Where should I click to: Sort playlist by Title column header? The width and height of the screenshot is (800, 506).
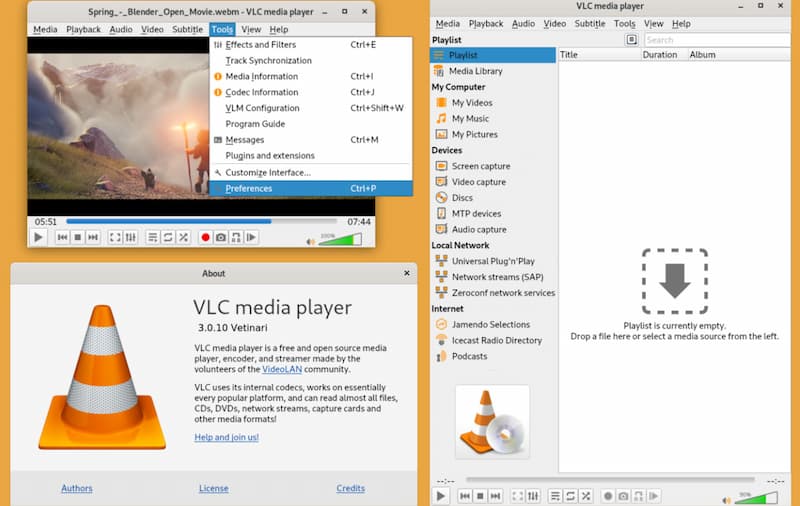click(x=599, y=55)
